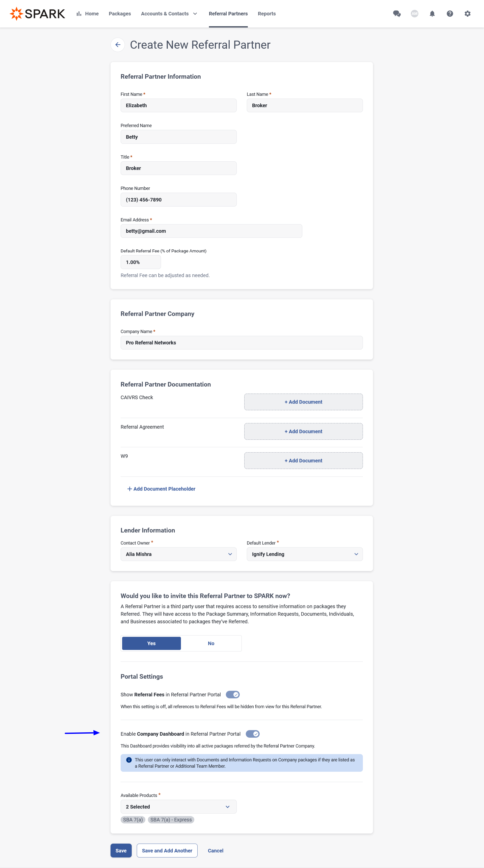Open the notifications bell
Viewport: 484px width, 868px height.
tap(432, 14)
